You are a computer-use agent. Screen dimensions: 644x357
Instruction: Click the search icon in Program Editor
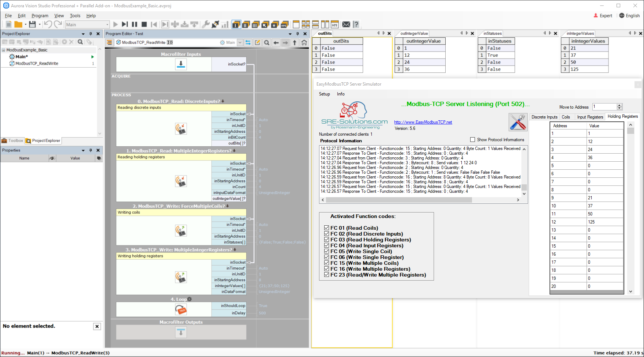tap(267, 42)
